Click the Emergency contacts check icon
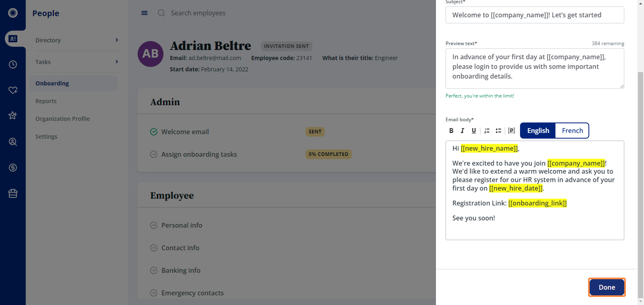Screen dimensions: 644x305 (154, 293)
